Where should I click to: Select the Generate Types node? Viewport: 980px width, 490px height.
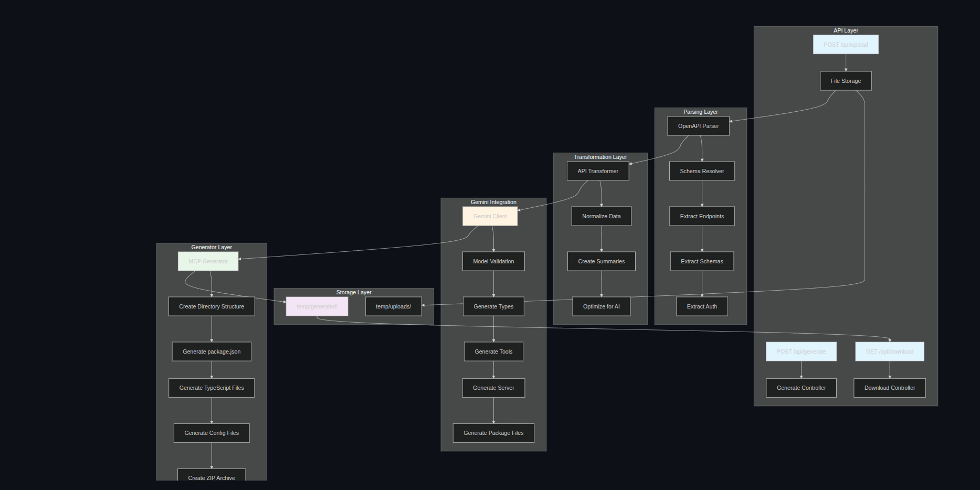(493, 306)
